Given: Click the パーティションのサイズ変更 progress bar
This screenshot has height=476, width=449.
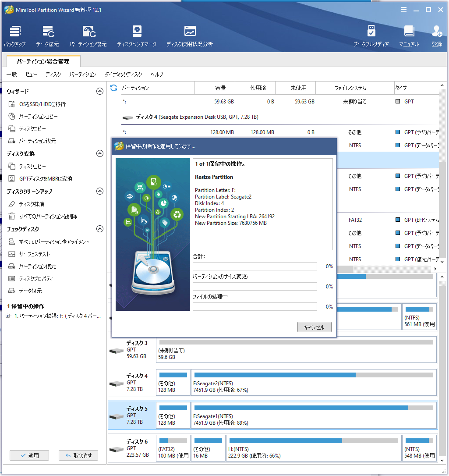Looking at the screenshot, I should coord(255,287).
